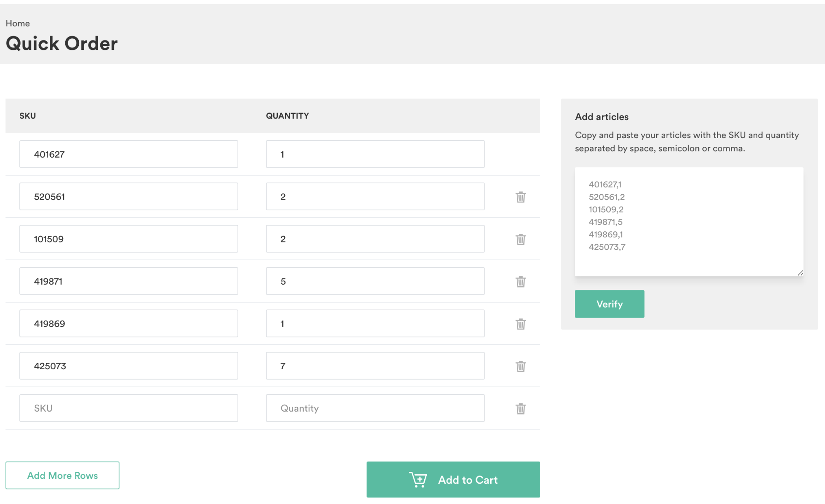
Task: Delete the 101509 SKU row
Action: point(520,239)
